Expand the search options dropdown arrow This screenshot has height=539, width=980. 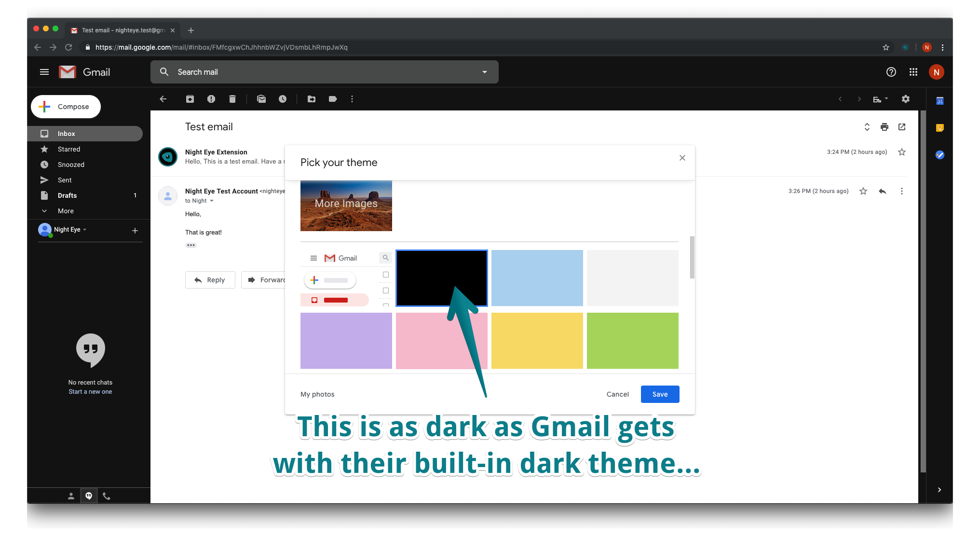pyautogui.click(x=485, y=72)
